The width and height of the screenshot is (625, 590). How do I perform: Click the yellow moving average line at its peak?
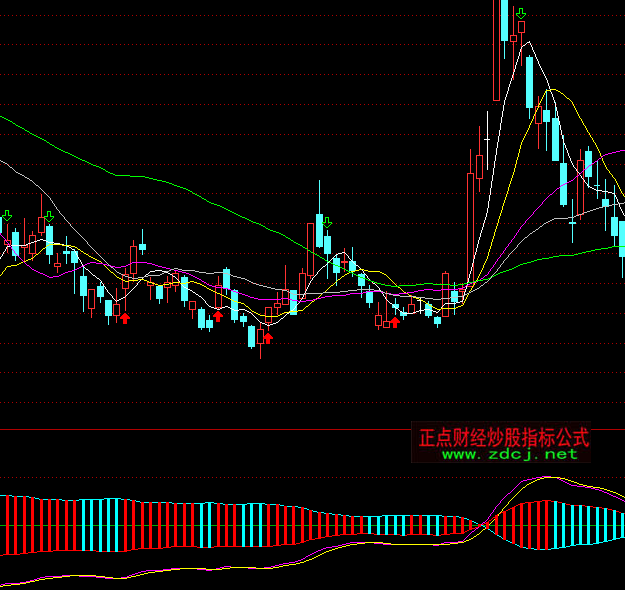pos(549,91)
